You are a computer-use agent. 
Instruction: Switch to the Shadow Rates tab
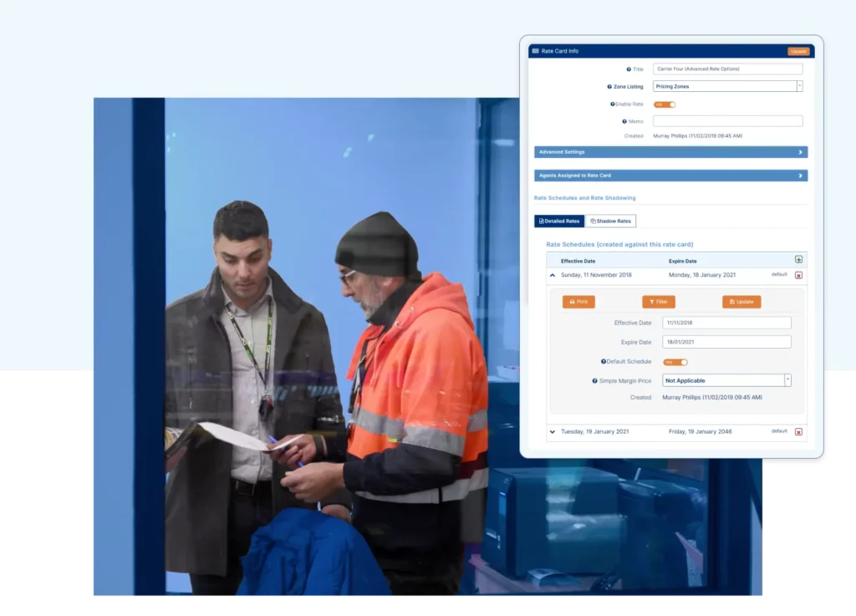pyautogui.click(x=610, y=221)
